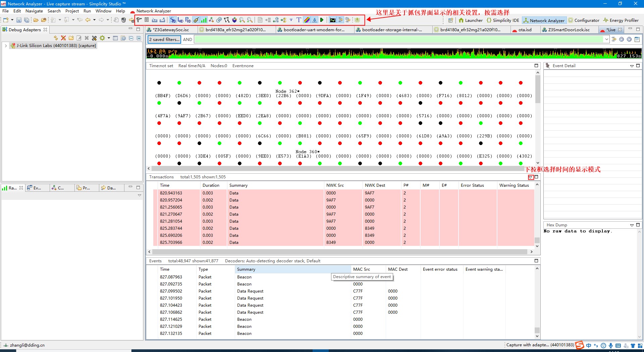Toggle the pause capture icon
Screen dimensions: 644x352
pyautogui.click(x=146, y=20)
